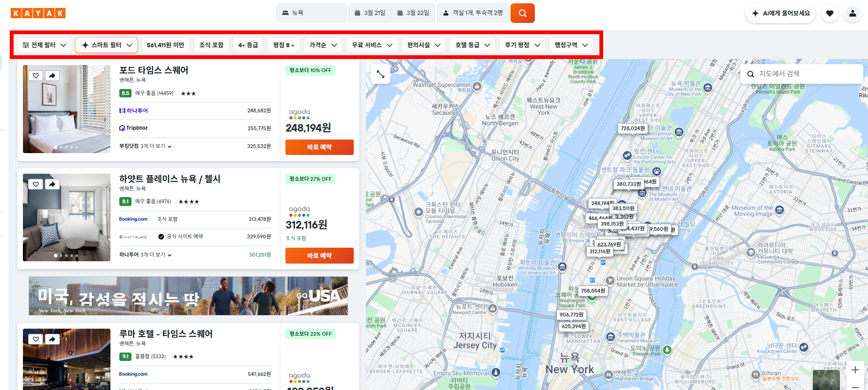Select map price marker 728,024원

click(633, 128)
